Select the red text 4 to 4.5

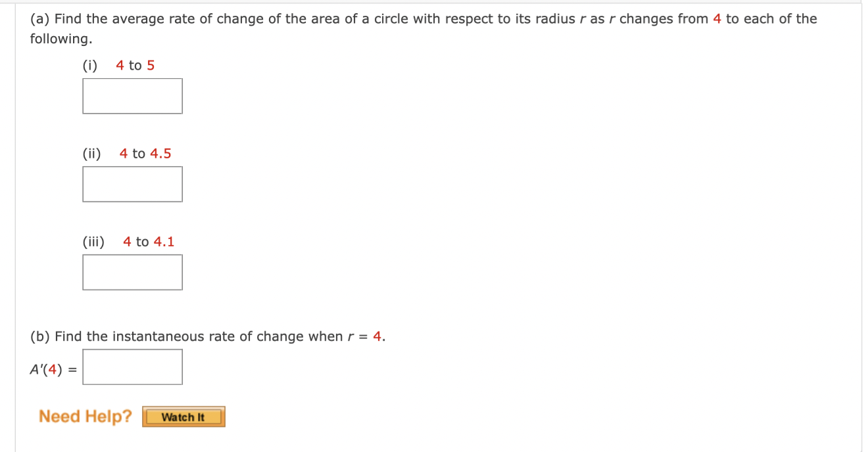pyautogui.click(x=145, y=153)
